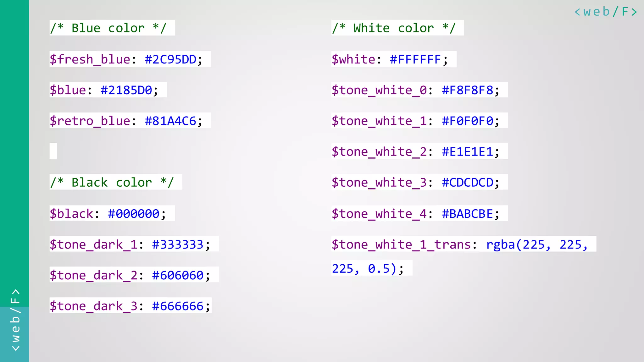Click the Black color comment line

(115, 182)
